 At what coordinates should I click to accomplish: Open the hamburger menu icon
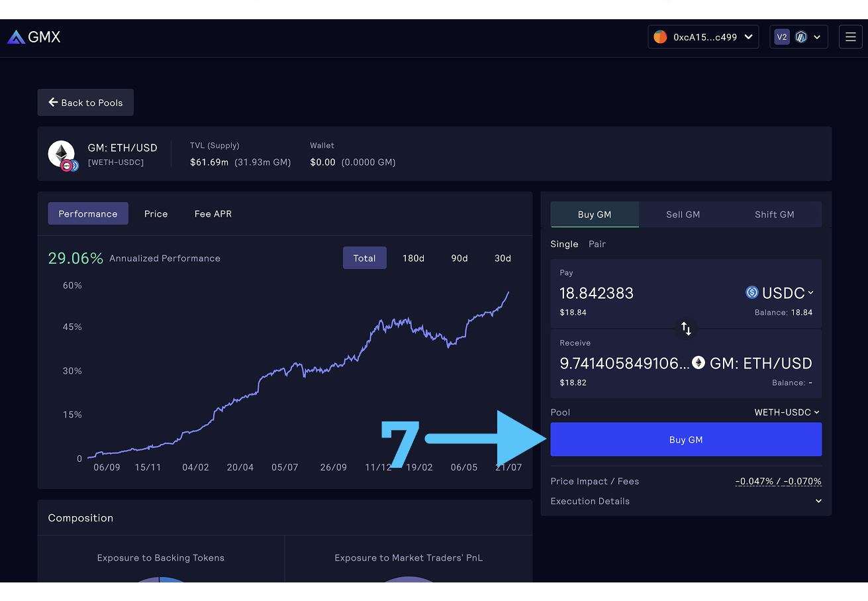coord(851,37)
